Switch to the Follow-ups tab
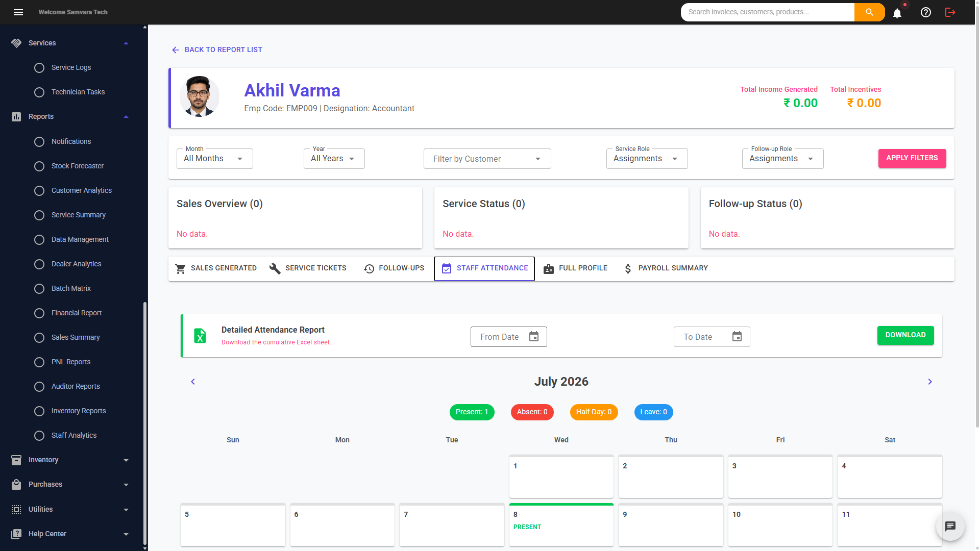980x551 pixels. [394, 268]
